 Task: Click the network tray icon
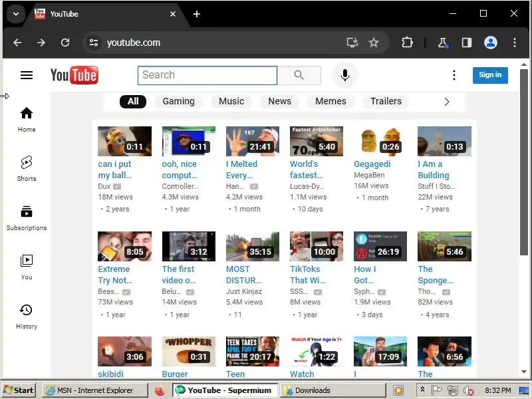click(452, 390)
